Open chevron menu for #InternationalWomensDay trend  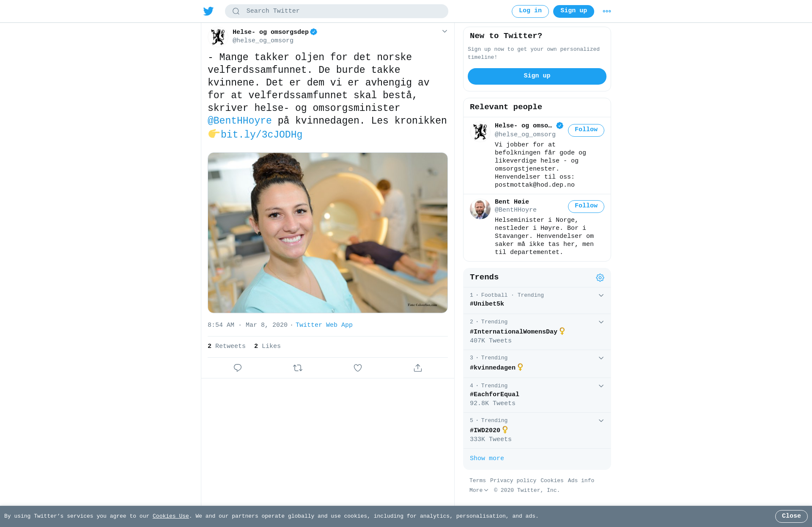pos(601,322)
